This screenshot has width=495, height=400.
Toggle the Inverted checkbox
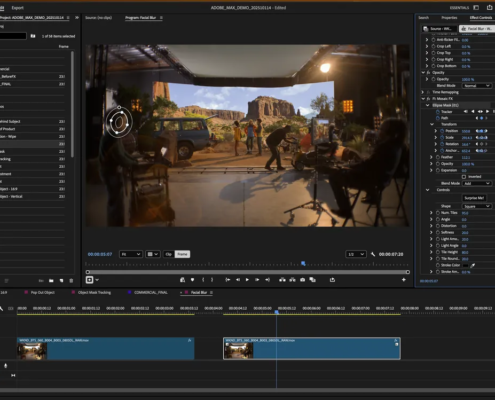click(x=464, y=177)
